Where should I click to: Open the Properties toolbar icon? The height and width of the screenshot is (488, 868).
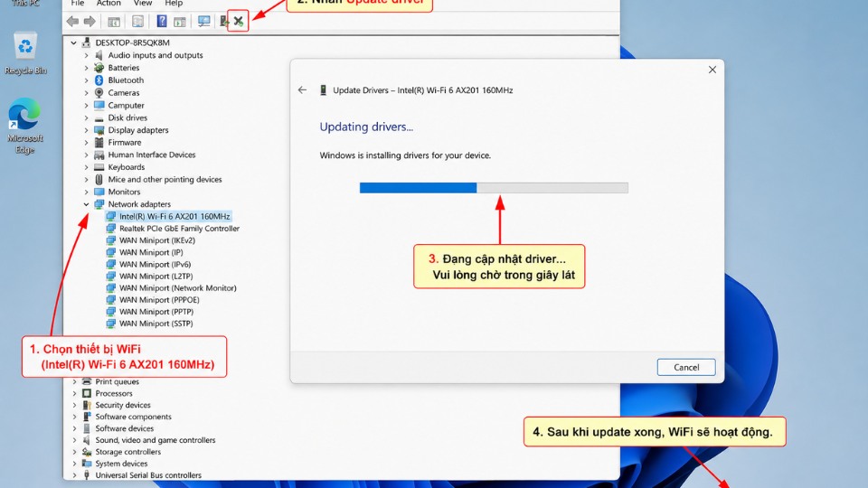point(137,22)
